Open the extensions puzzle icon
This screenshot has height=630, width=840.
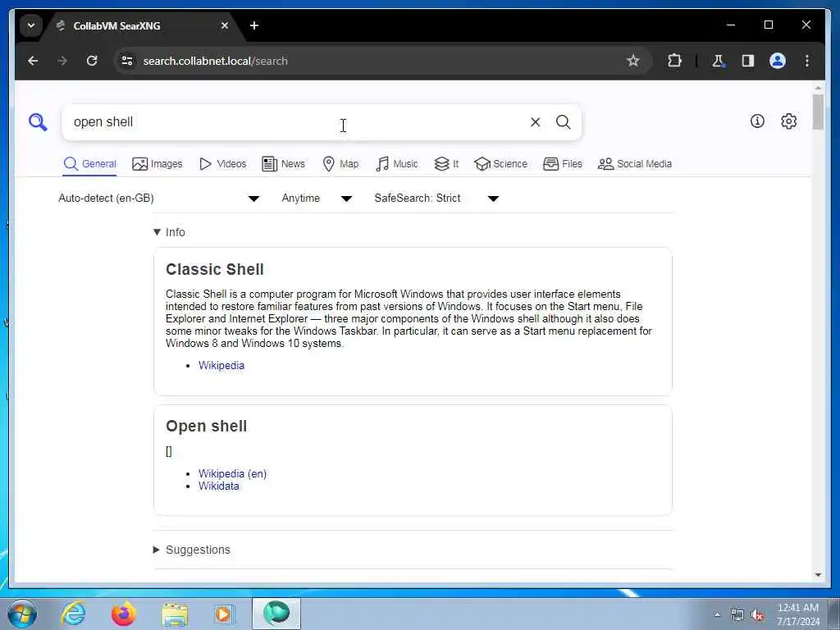[674, 61]
